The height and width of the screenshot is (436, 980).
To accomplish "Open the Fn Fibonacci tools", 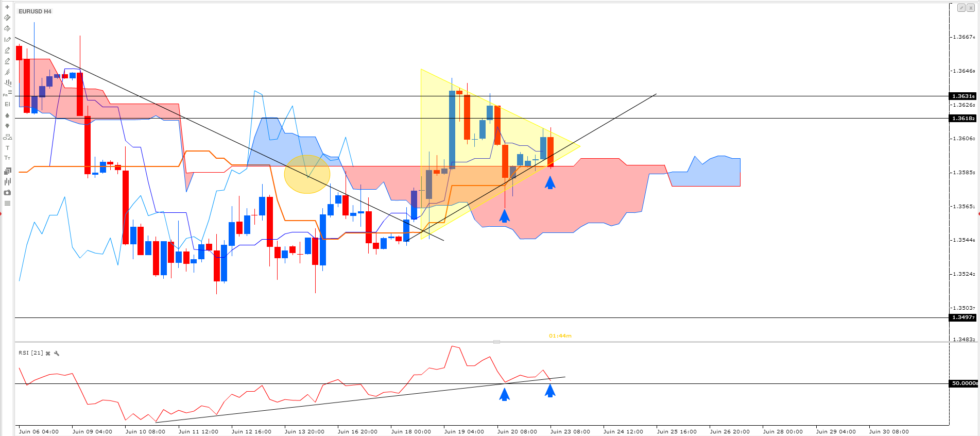I will pos(7,93).
